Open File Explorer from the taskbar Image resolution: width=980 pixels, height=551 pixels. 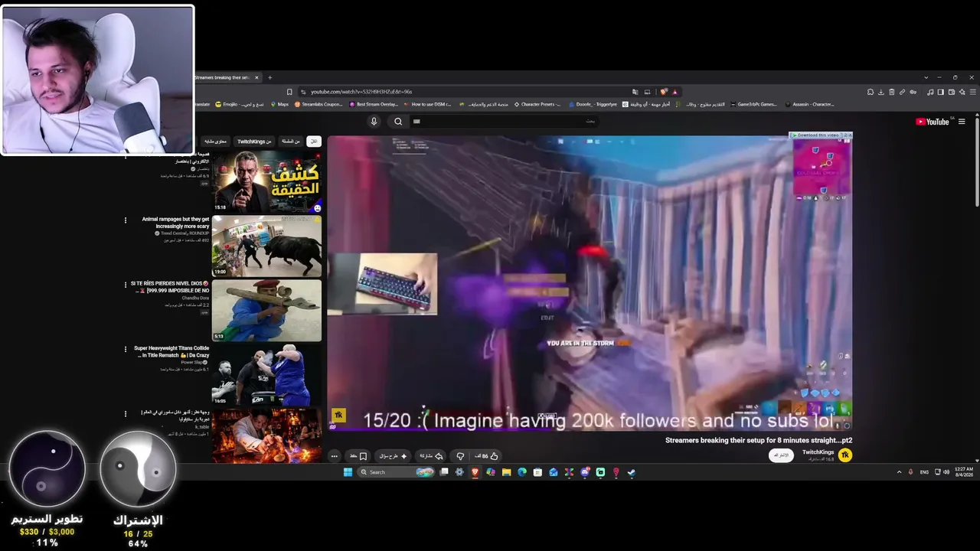pyautogui.click(x=506, y=472)
